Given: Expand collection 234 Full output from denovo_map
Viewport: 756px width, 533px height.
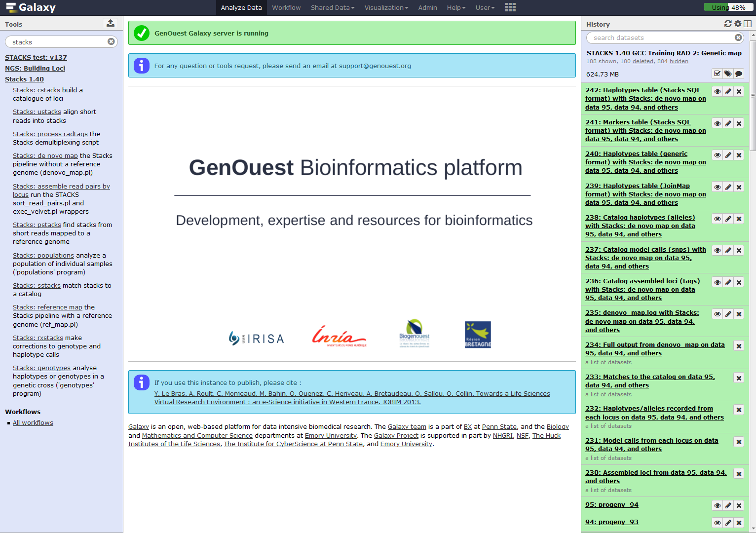Looking at the screenshot, I should pyautogui.click(x=655, y=349).
